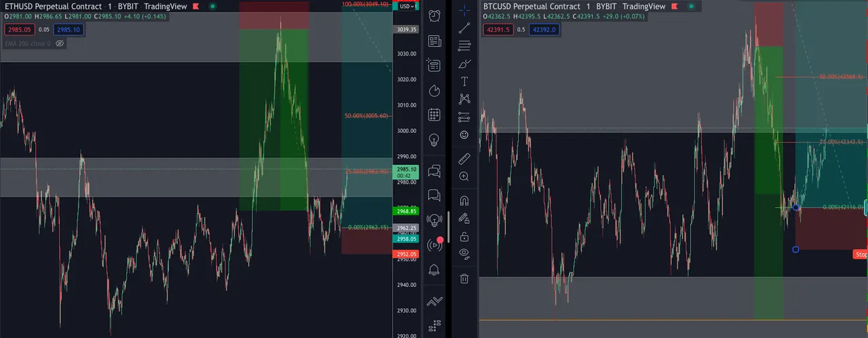Open the Streams icon with red dot
This screenshot has width=868, height=338.
click(x=435, y=244)
